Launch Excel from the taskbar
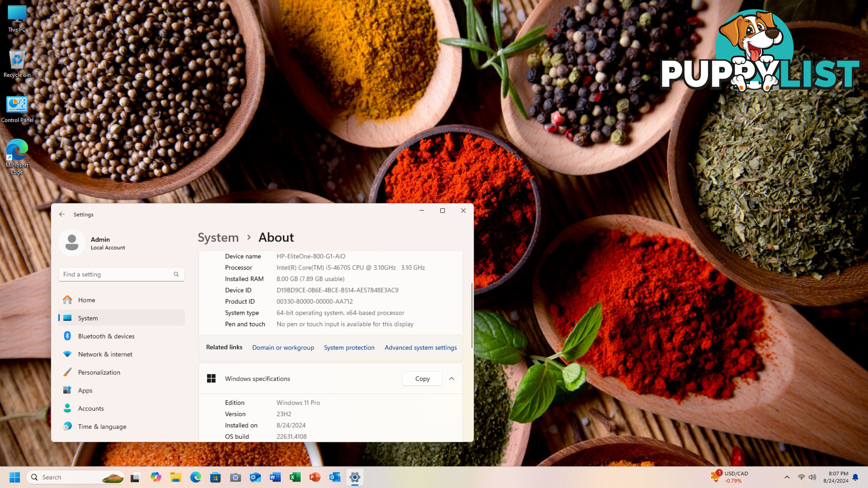 [295, 477]
